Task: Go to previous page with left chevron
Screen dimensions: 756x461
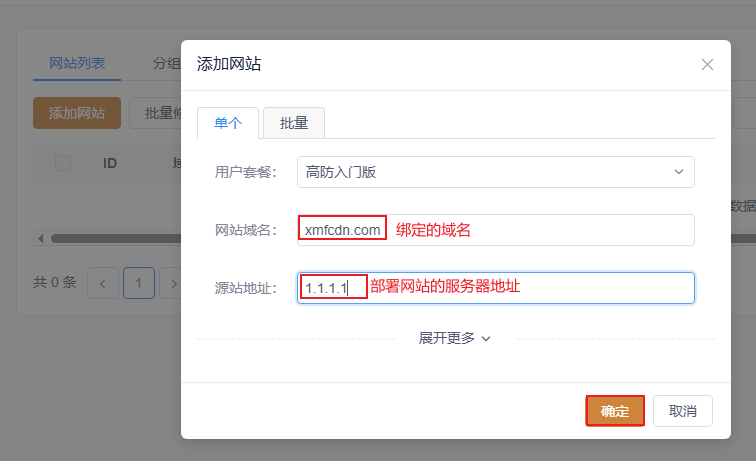Action: tap(103, 283)
